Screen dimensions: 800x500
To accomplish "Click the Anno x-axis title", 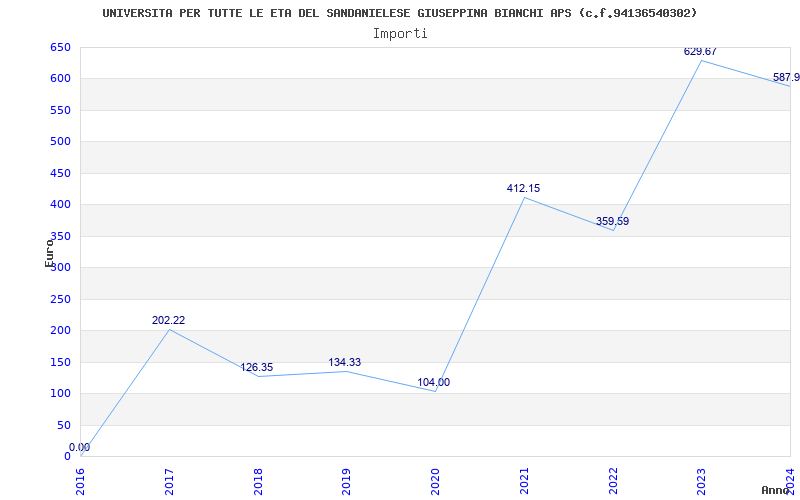I will (775, 490).
